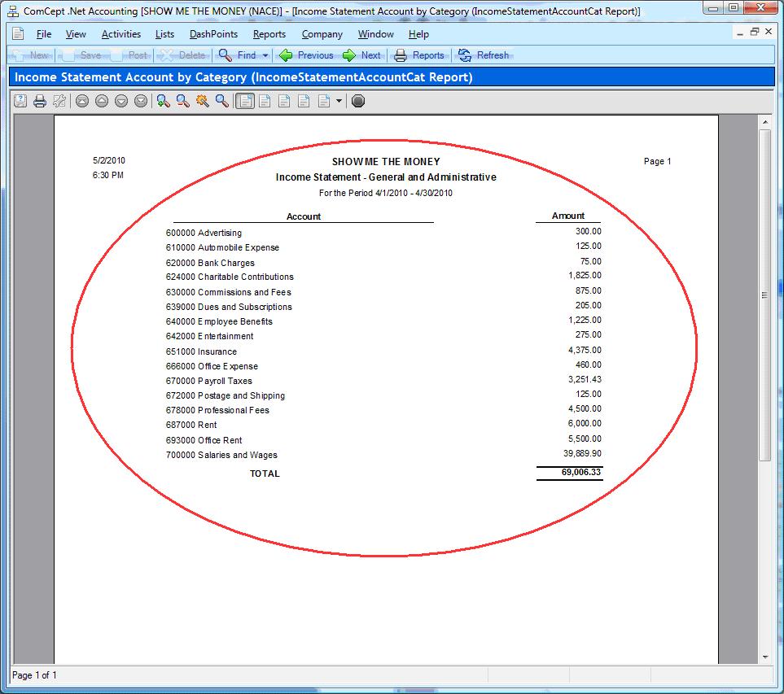Open the Activities menu

[120, 34]
